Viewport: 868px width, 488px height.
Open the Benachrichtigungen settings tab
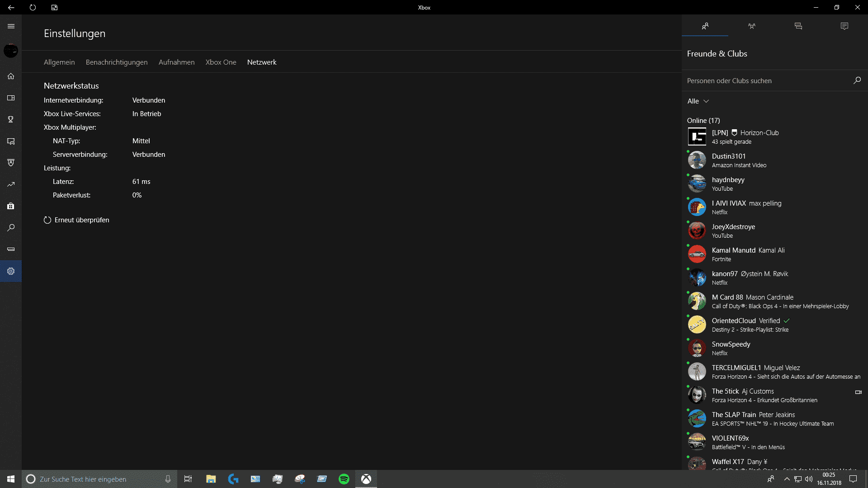click(117, 62)
